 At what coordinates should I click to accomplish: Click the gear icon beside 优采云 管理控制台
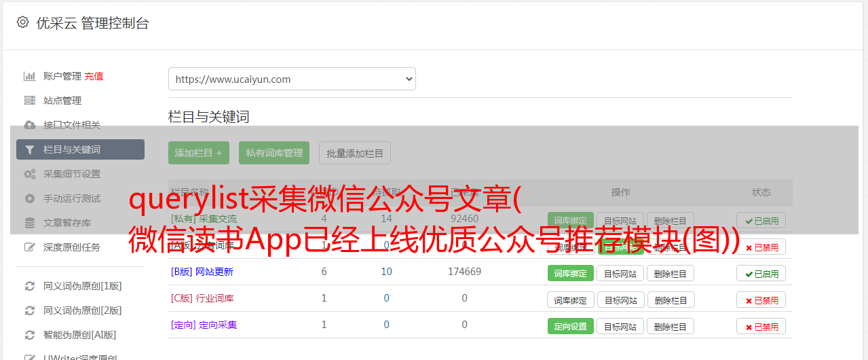click(x=22, y=22)
